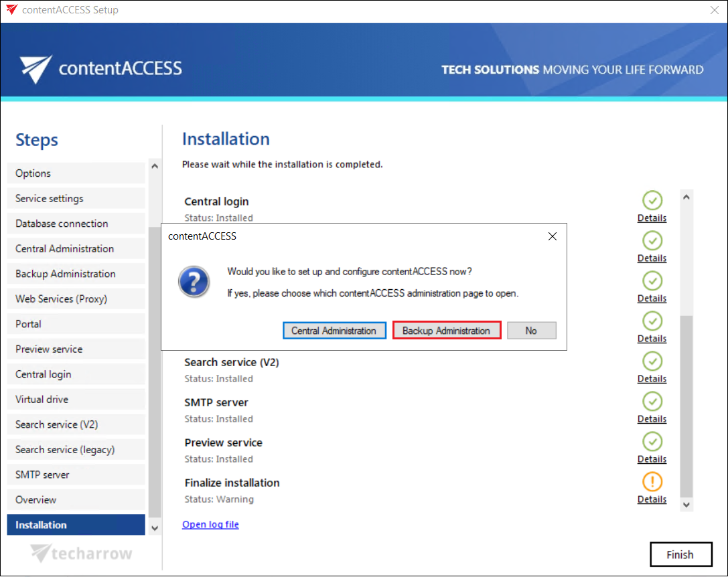
Task: Click the green checkmark icon for Central login
Action: click(652, 200)
